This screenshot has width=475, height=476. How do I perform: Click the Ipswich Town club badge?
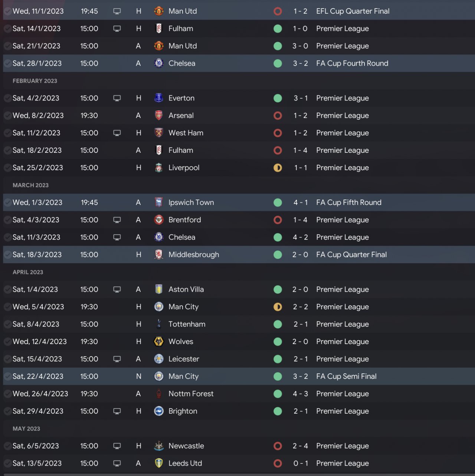pyautogui.click(x=159, y=202)
